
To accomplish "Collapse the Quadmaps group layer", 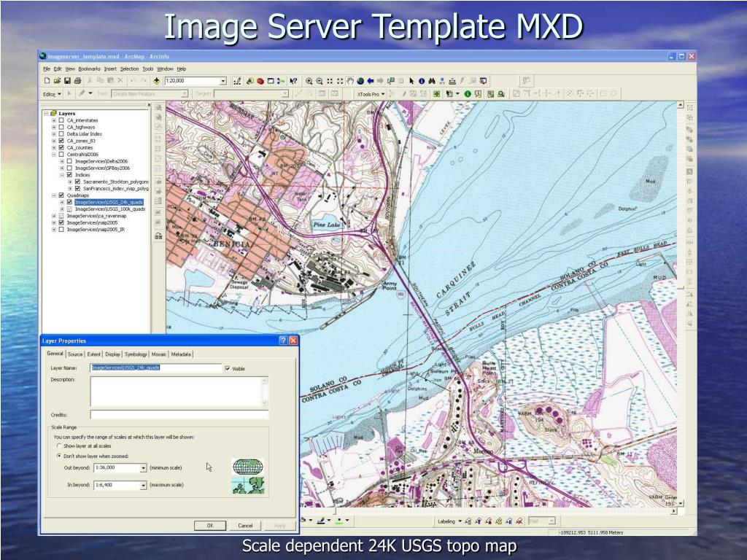I will tap(54, 195).
